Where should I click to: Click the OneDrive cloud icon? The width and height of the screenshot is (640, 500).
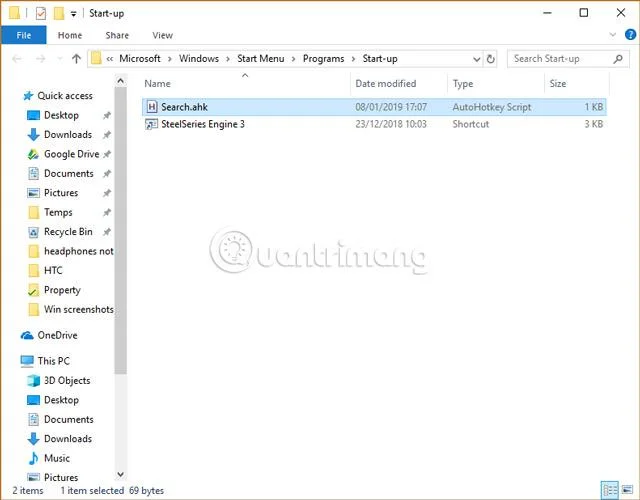[27, 336]
